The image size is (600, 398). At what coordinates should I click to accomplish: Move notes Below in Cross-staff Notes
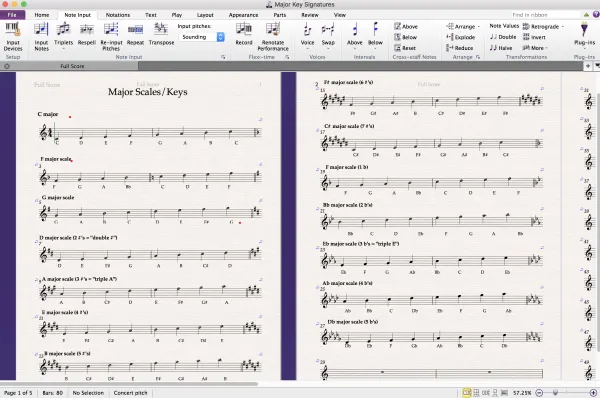(x=406, y=37)
